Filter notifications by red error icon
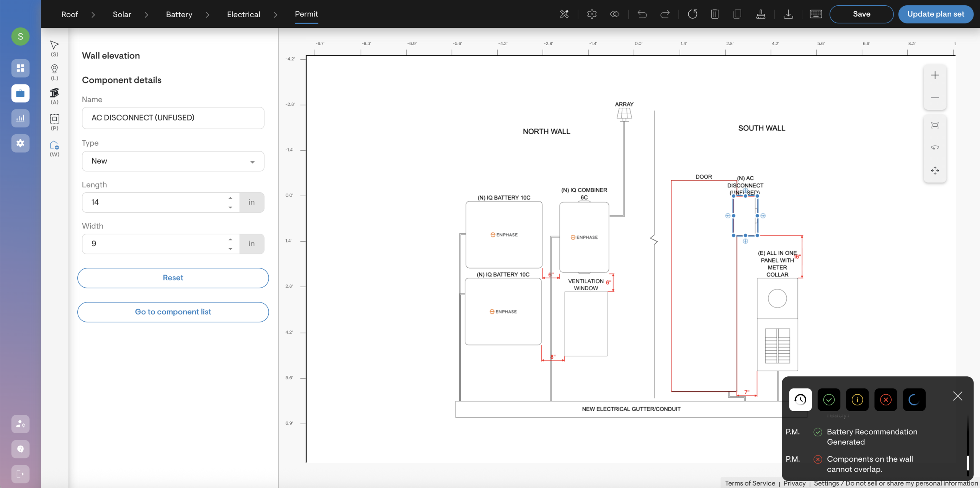 point(885,400)
